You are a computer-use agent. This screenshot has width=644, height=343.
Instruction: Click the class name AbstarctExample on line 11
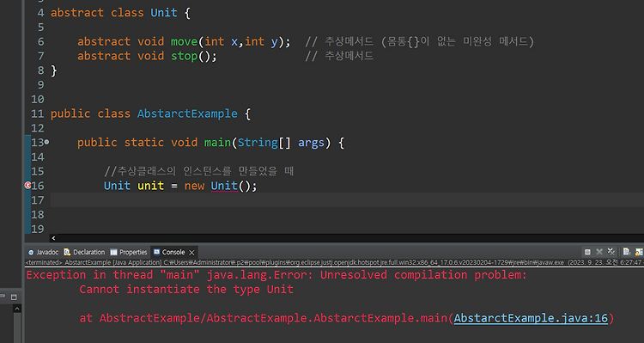pyautogui.click(x=187, y=113)
